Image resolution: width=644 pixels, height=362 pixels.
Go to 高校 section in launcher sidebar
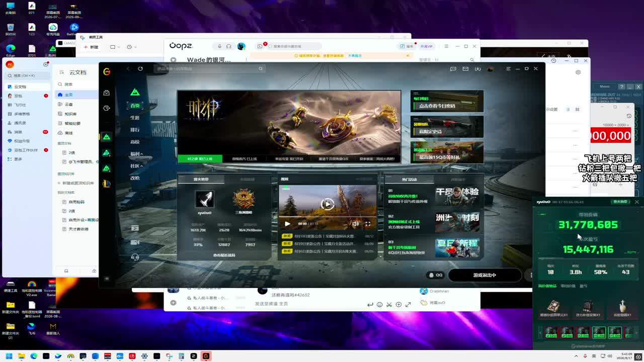pos(135,142)
